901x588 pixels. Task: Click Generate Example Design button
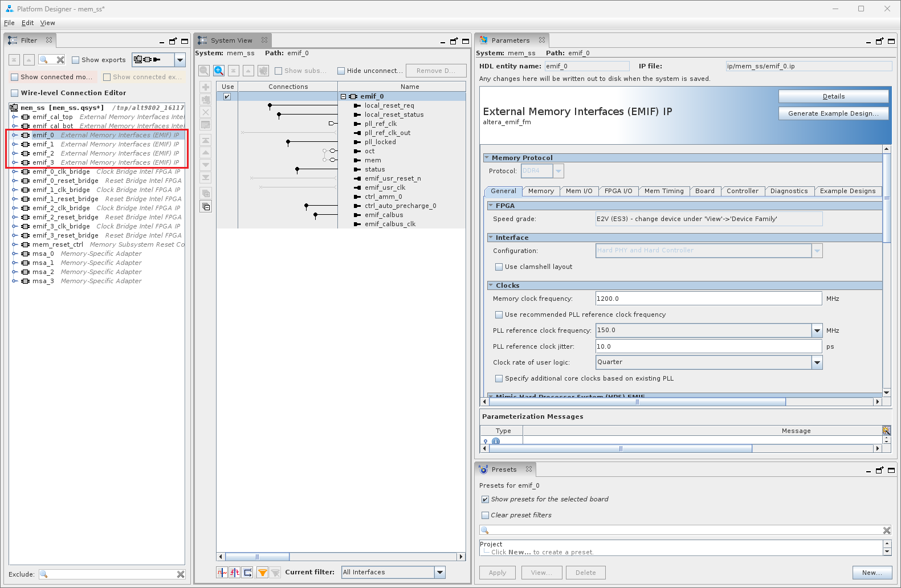(x=833, y=113)
